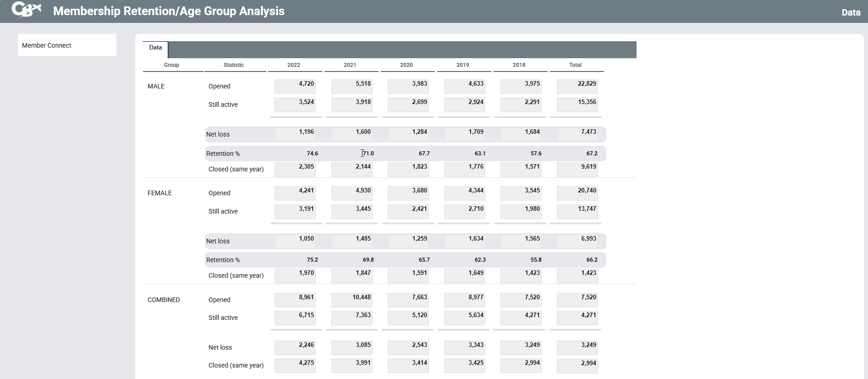Click Male Retention % 2020 value

[x=408, y=154]
